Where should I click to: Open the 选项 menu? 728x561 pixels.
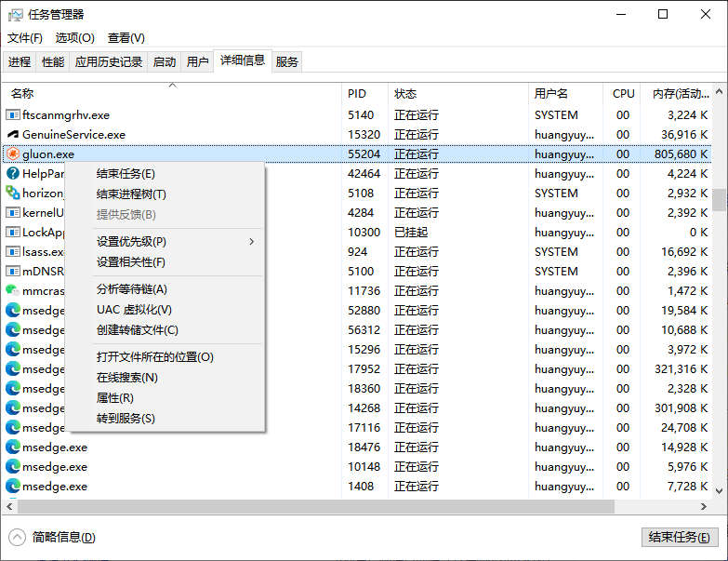(74, 38)
